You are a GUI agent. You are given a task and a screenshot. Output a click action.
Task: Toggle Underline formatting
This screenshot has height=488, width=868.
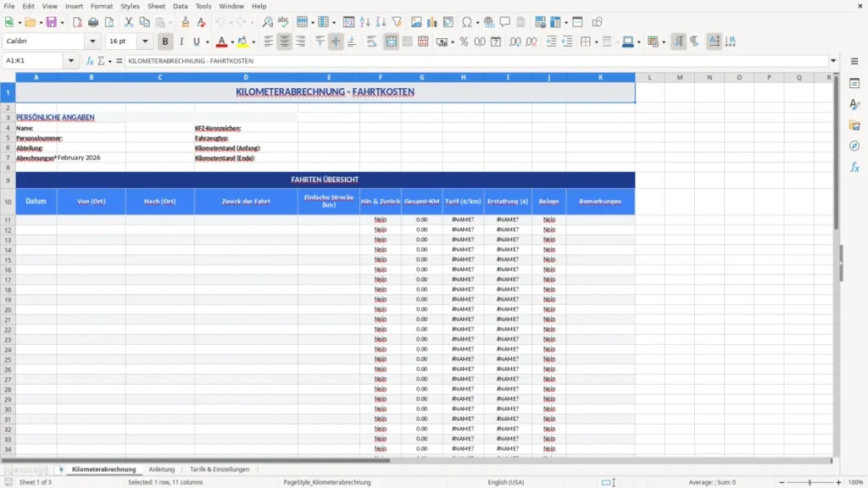(196, 42)
